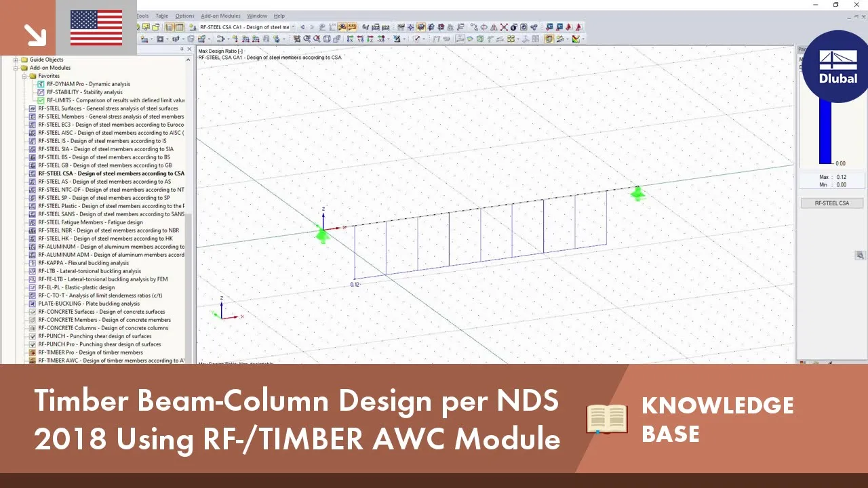Open the Table menu

tap(161, 16)
